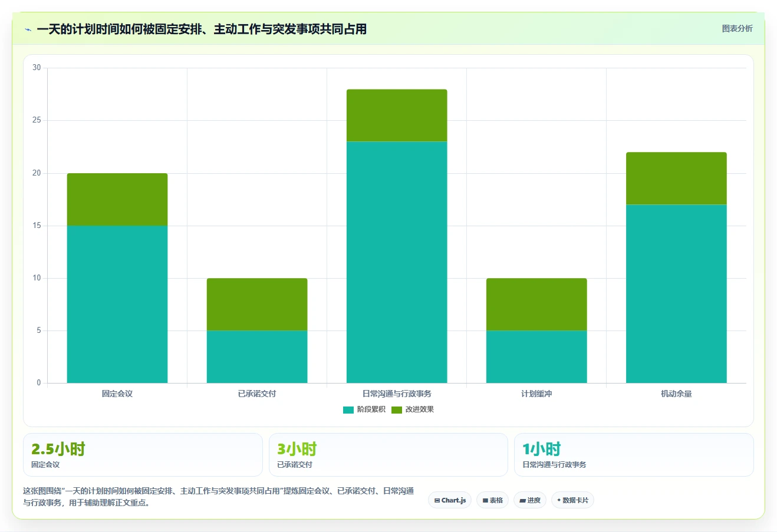Screen dimensions: 777x532
Task: Click the 数据卡片 tag pill
Action: tap(572, 500)
